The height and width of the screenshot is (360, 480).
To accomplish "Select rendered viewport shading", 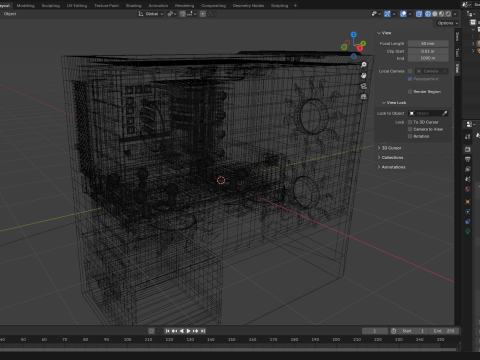I will (x=448, y=14).
